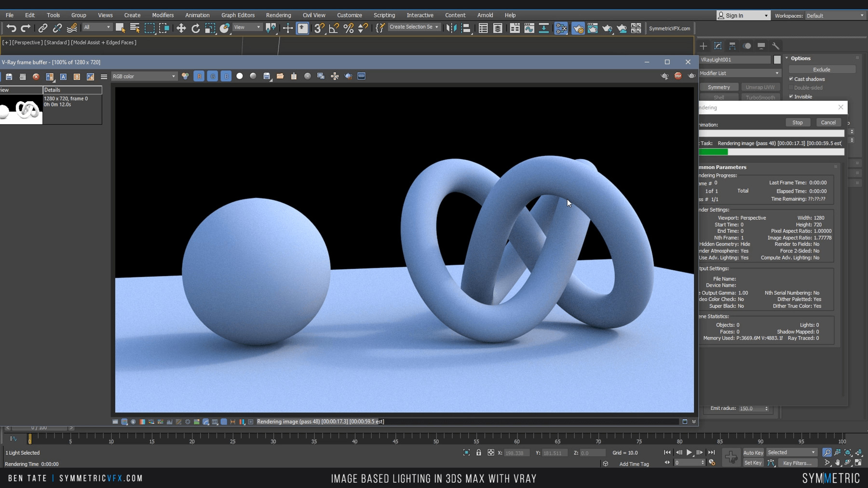Click the Undo arrow in the main toolbar
Screen dimensions: 868x488
click(11, 28)
